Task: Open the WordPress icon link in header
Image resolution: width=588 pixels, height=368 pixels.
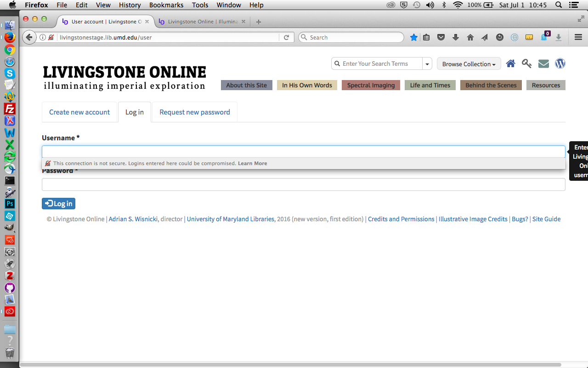Action: tap(560, 64)
